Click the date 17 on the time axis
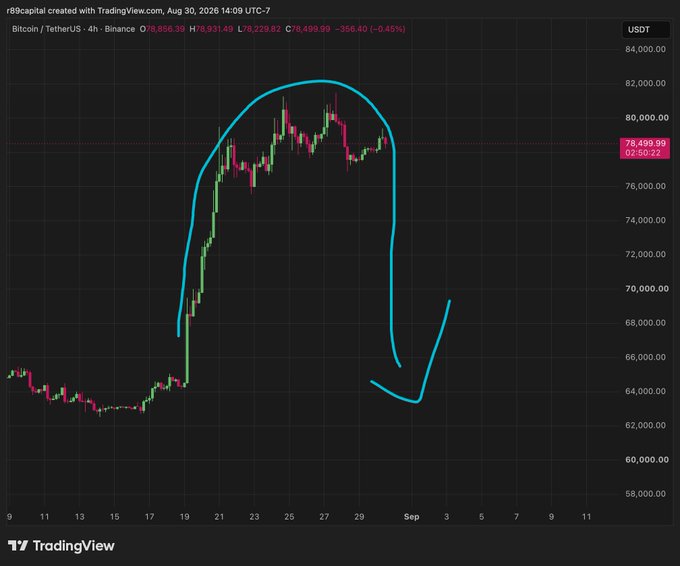This screenshot has width=680, height=566. (149, 517)
